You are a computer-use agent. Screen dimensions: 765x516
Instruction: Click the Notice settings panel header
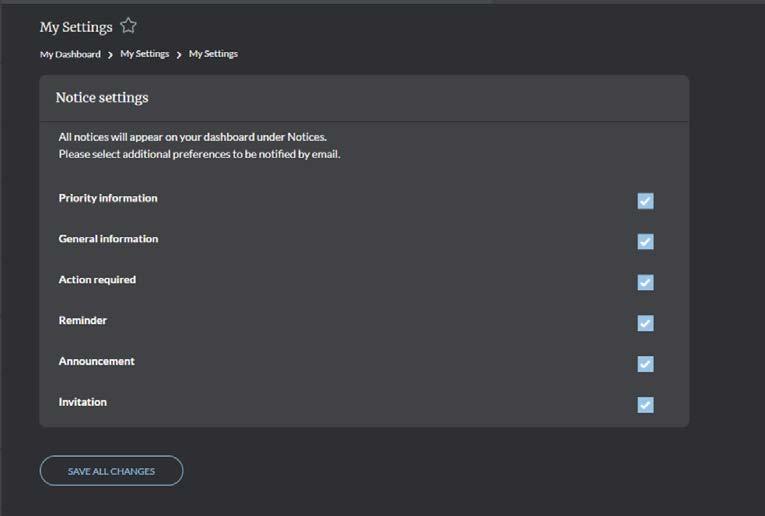point(102,98)
